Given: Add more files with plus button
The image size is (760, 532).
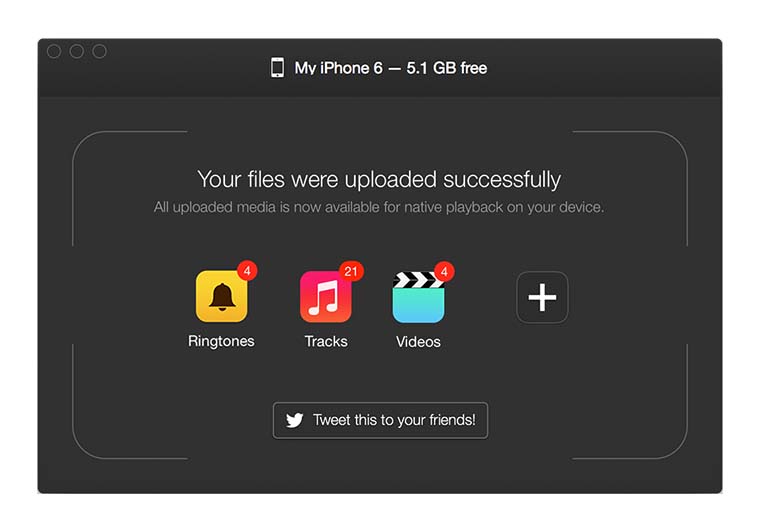Looking at the screenshot, I should 542,297.
